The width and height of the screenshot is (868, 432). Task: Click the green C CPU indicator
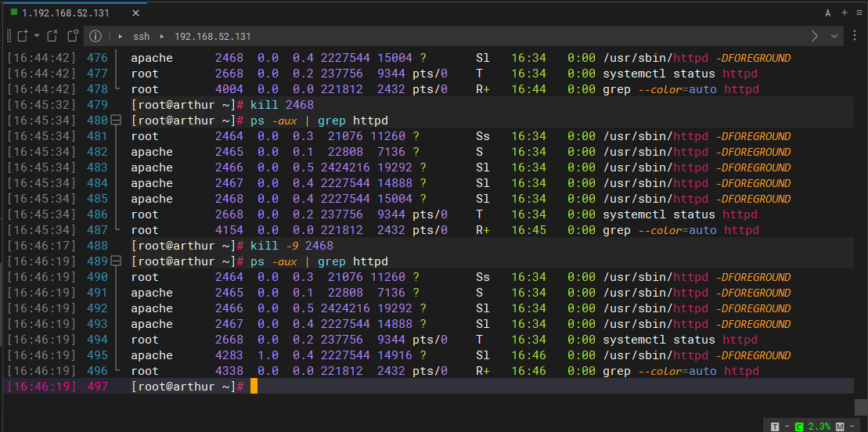point(799,426)
